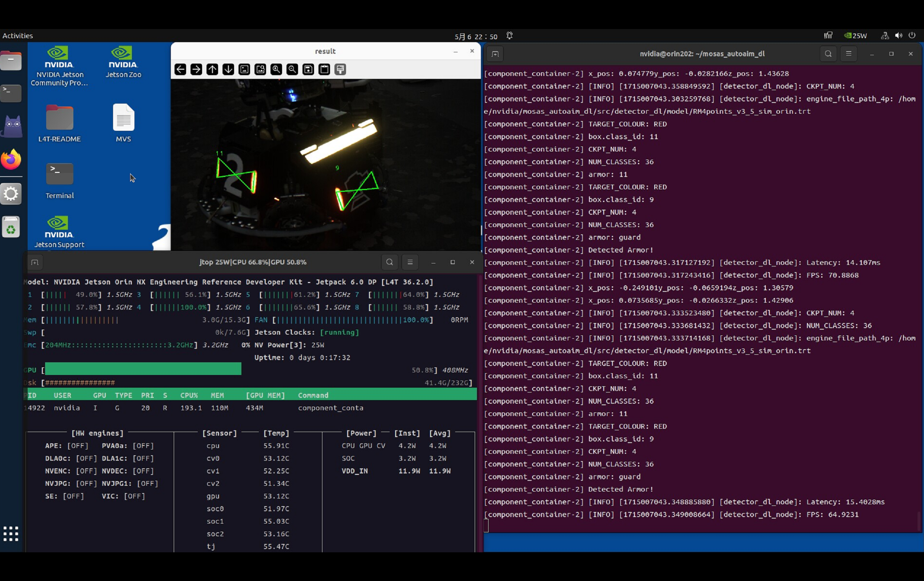Open Show Applications grid in dock
Viewport: 924px width, 581px height.
point(11,533)
